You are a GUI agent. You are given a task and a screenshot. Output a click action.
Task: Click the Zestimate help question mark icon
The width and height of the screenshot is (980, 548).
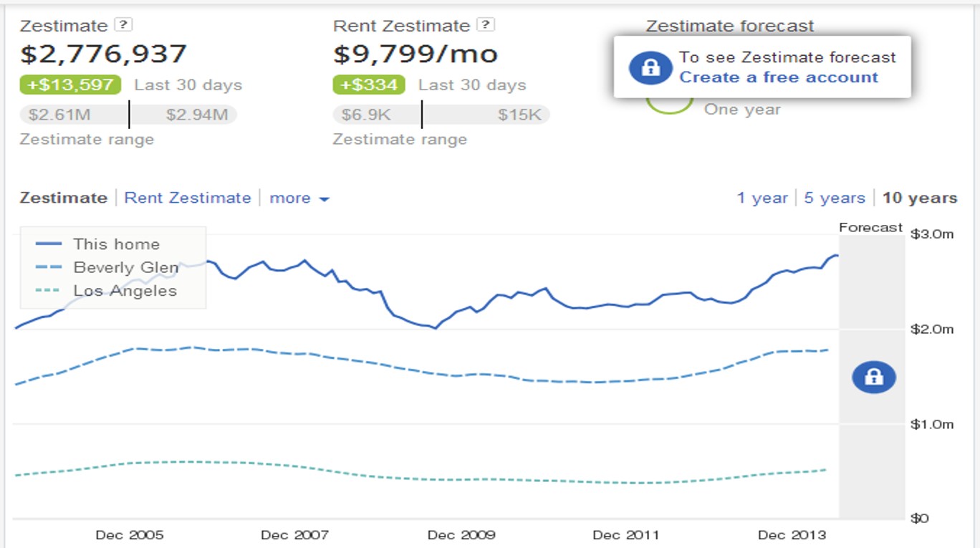coord(124,25)
